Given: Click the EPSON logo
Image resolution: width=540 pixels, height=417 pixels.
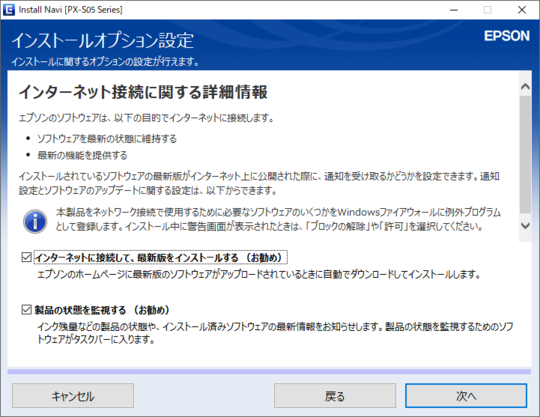Looking at the screenshot, I should [x=507, y=36].
